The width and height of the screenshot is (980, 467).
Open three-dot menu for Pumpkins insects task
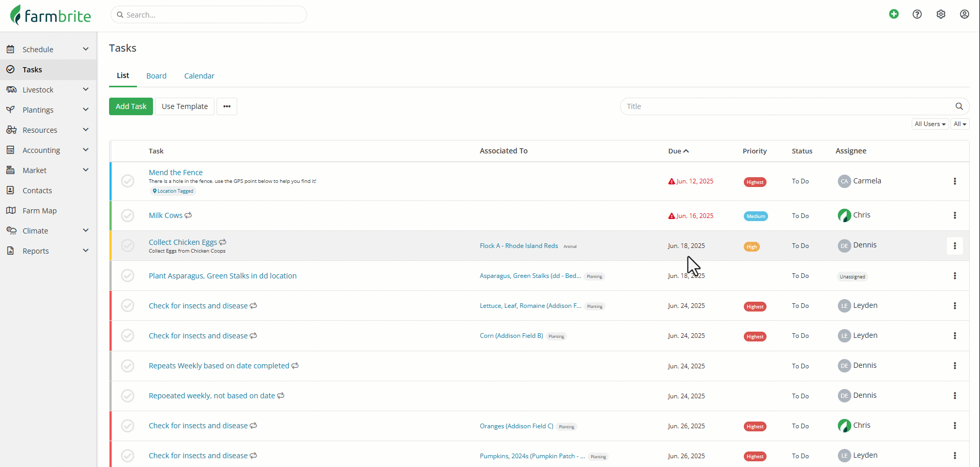[955, 456]
